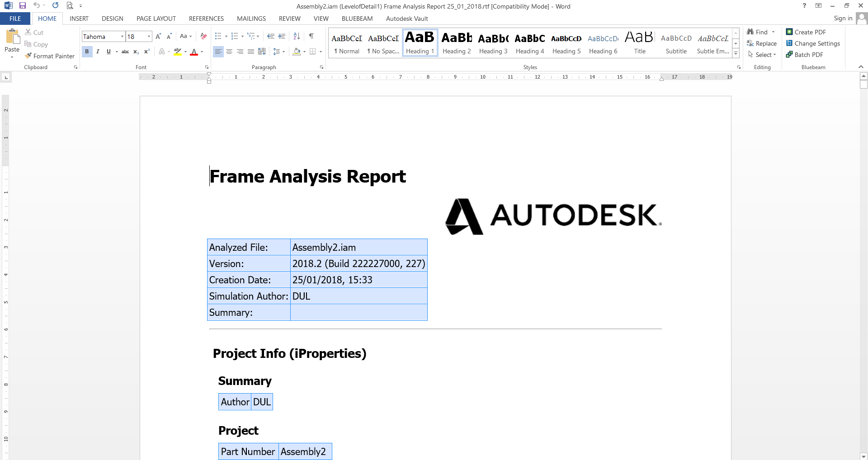The width and height of the screenshot is (868, 460).
Task: Toggle paragraph marks visibility
Action: coord(311,36)
